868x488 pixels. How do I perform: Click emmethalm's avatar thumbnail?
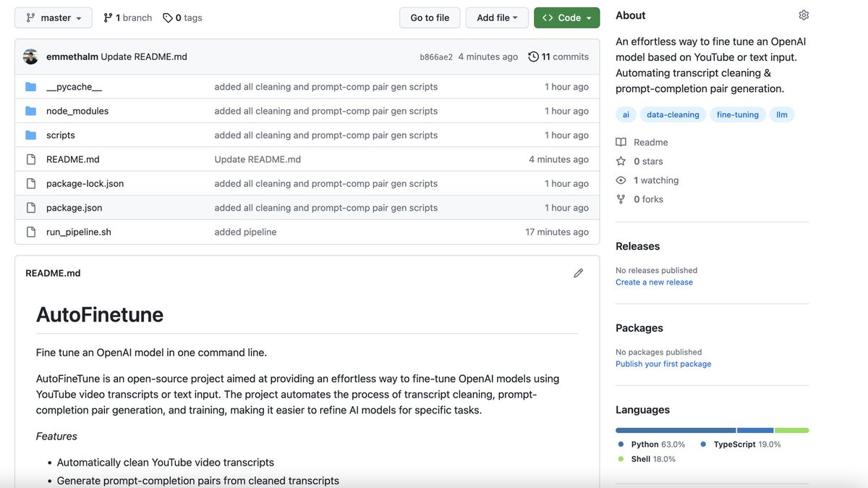tap(30, 56)
